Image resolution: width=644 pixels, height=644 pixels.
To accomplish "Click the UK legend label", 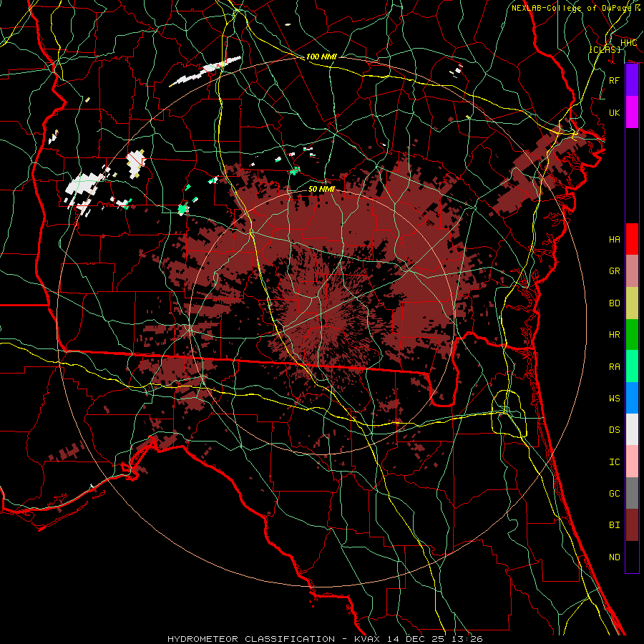I will tap(614, 112).
